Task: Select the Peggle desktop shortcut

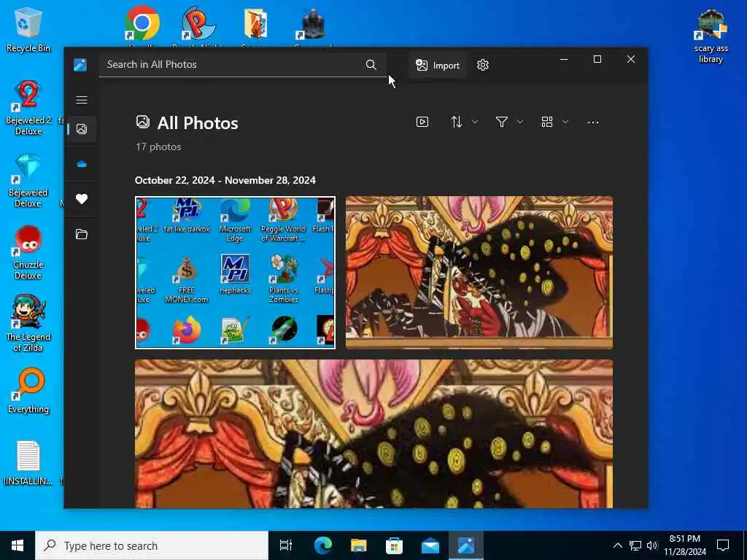Action: [198, 24]
